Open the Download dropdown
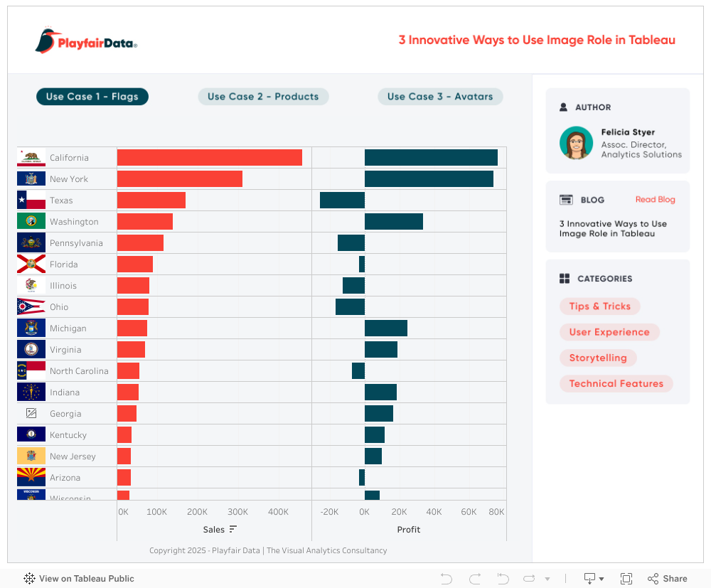The image size is (711, 588). (x=594, y=579)
